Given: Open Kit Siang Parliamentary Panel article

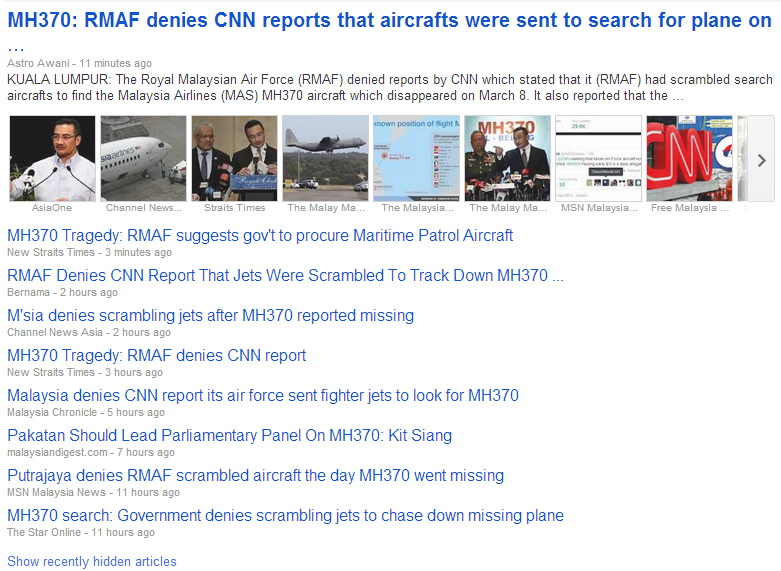Looking at the screenshot, I should (x=230, y=435).
